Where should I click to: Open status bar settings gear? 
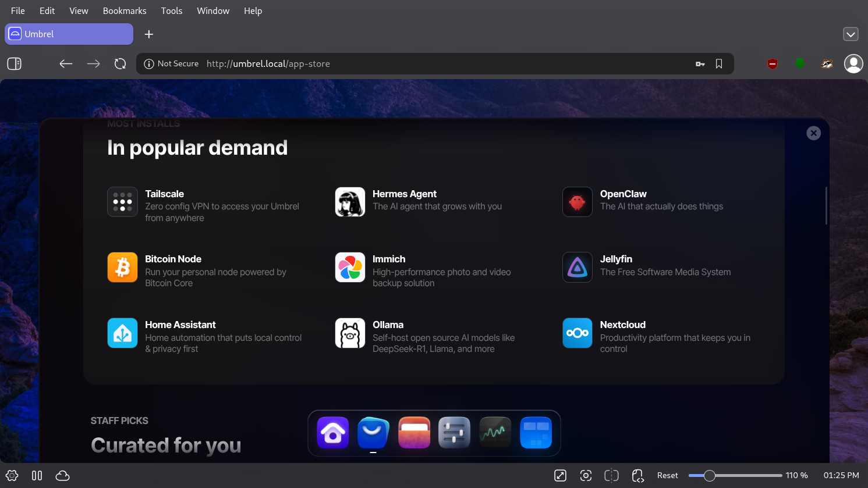tap(12, 476)
